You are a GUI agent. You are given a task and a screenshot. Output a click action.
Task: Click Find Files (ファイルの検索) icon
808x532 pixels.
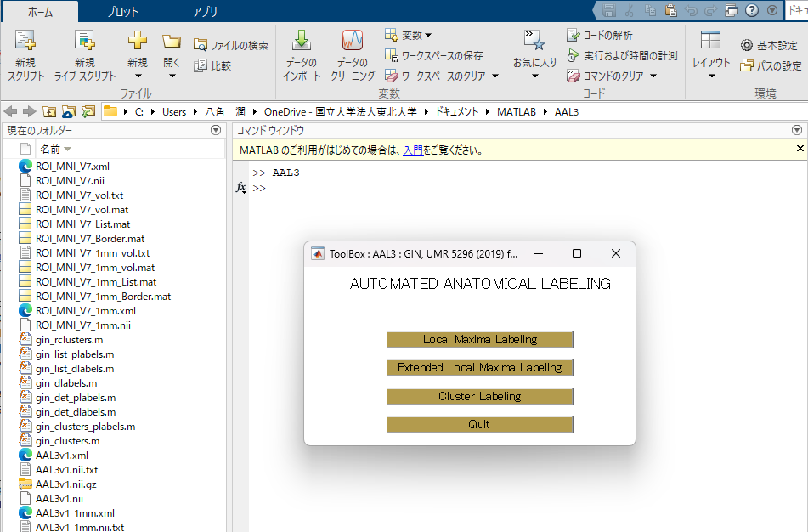coord(201,45)
